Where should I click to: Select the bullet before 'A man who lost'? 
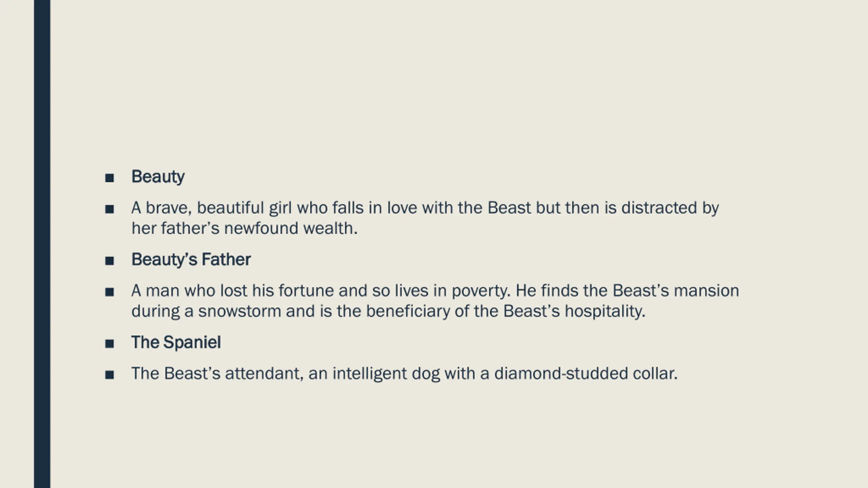[x=110, y=292]
